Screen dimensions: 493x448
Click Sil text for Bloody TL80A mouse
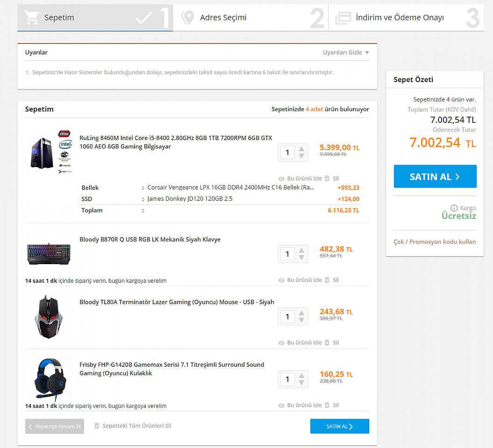(x=336, y=343)
